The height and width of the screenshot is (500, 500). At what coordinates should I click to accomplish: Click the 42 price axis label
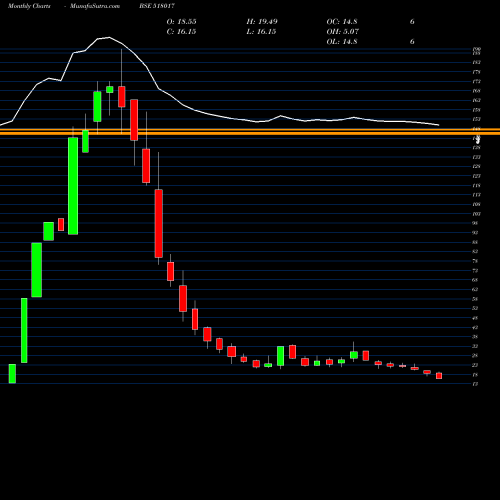pos(475,327)
